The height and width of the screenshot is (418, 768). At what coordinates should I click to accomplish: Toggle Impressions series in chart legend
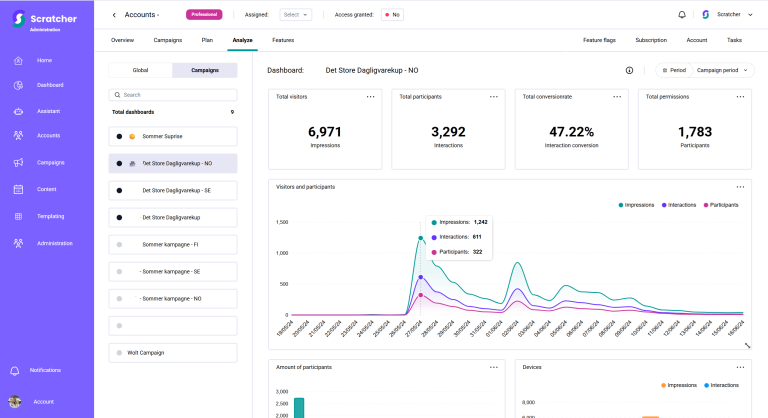pos(636,204)
